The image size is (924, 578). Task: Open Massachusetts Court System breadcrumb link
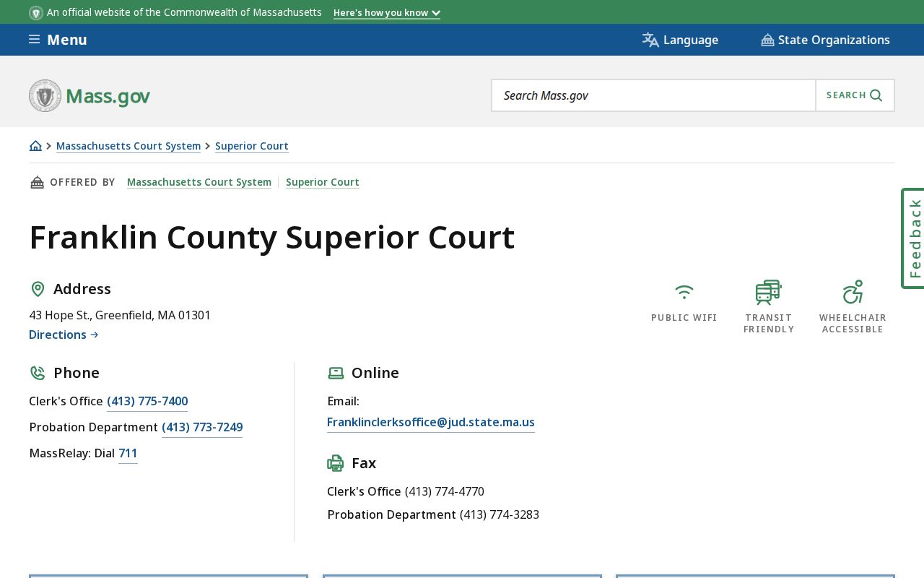128,146
